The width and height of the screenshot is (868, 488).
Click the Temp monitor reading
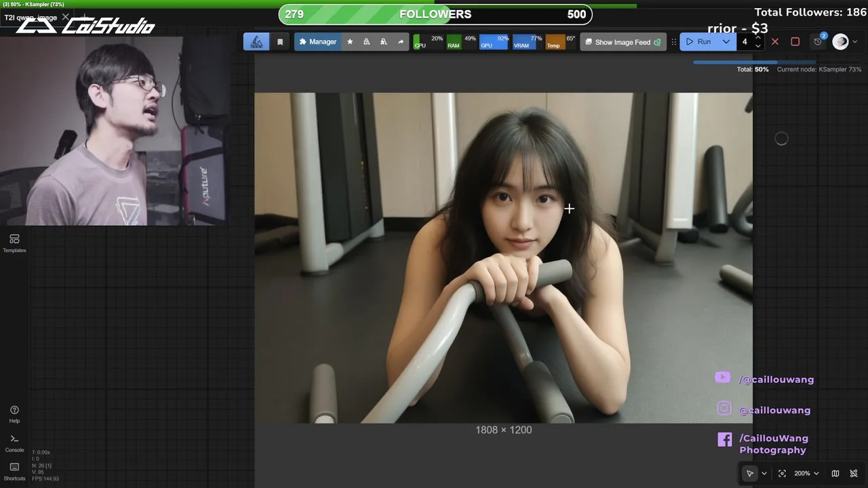coord(560,42)
